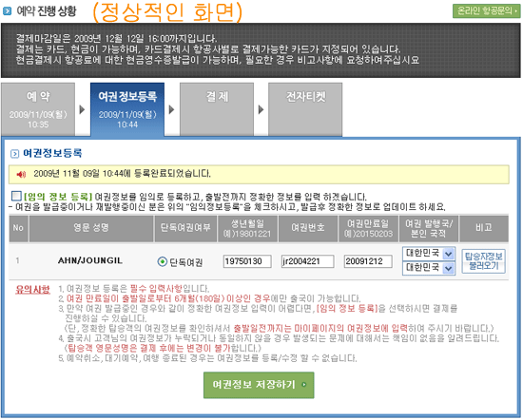Click the blue arrow icon beside 예약 진행 상황
523x420 pixels.
pyautogui.click(x=7, y=11)
